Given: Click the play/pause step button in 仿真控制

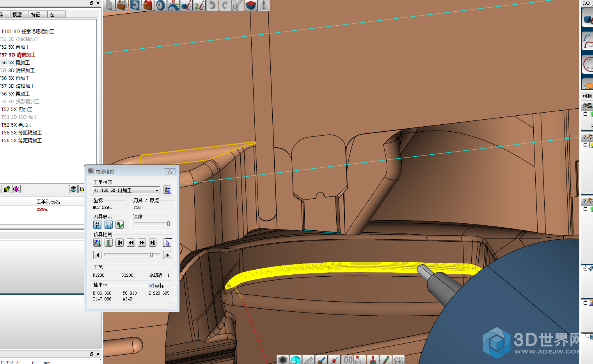Looking at the screenshot, I should (x=153, y=243).
